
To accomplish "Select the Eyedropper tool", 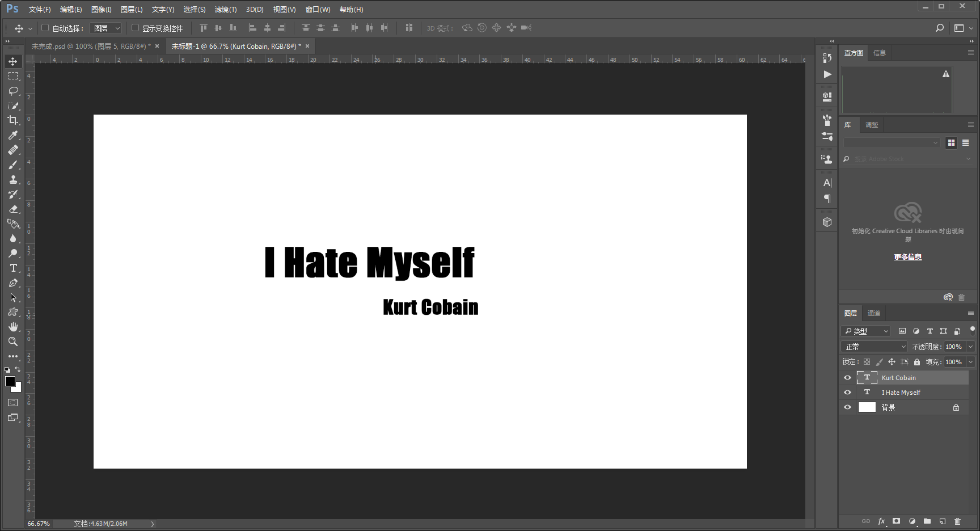I will [13, 135].
